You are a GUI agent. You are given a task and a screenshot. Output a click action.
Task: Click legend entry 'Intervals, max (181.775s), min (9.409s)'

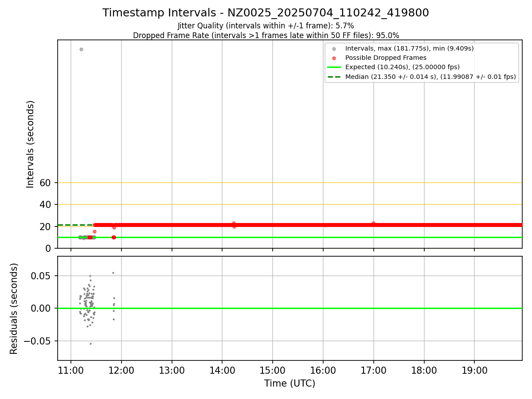coord(409,48)
